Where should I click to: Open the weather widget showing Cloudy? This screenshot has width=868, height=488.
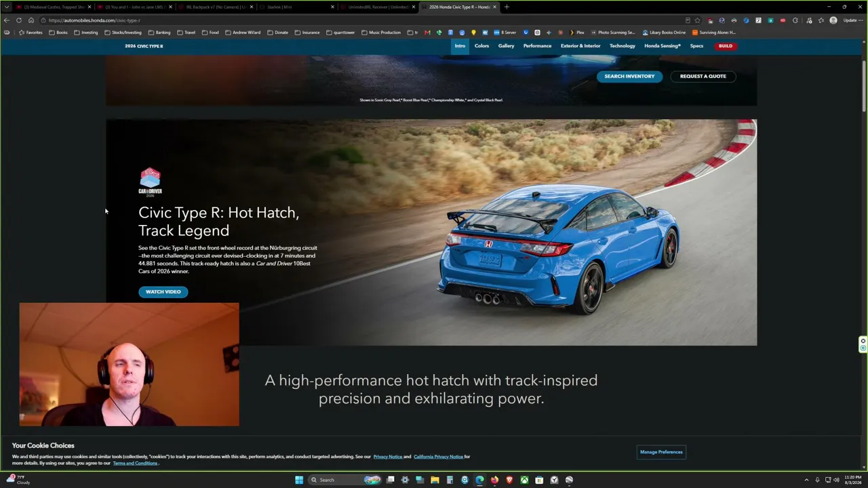point(18,480)
